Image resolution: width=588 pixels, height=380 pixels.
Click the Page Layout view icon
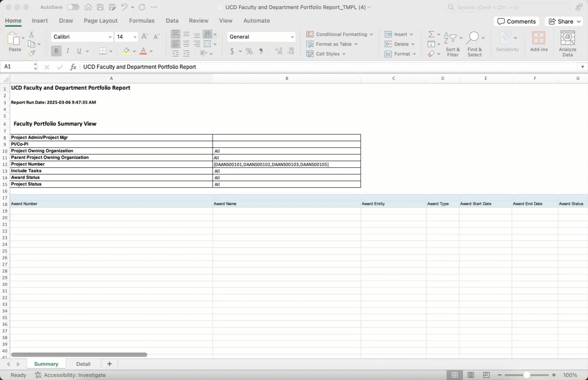click(470, 375)
